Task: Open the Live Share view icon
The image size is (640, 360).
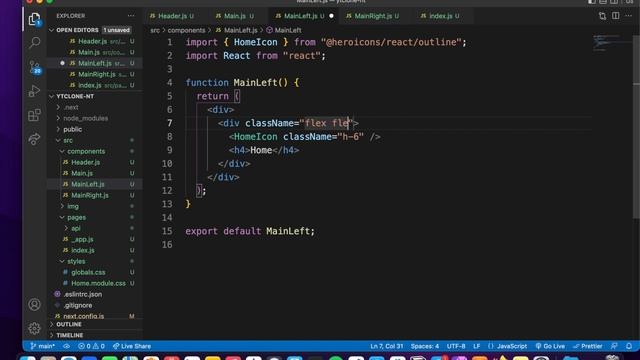Action: (x=34, y=139)
